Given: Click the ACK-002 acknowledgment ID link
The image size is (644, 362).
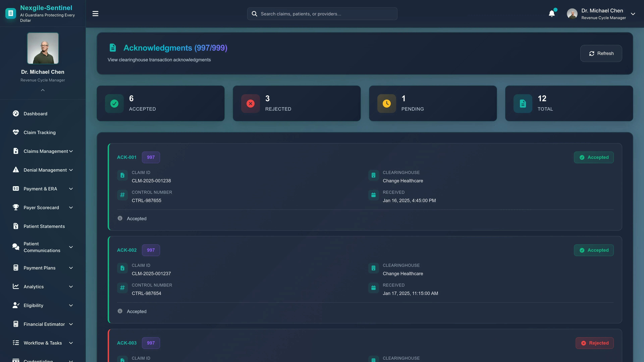Looking at the screenshot, I should pos(127,250).
